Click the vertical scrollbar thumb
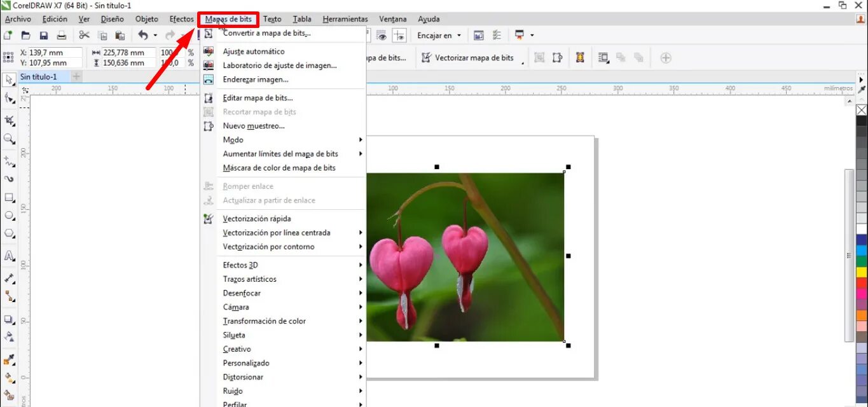Screen dimensions: 868x407 click(849, 256)
